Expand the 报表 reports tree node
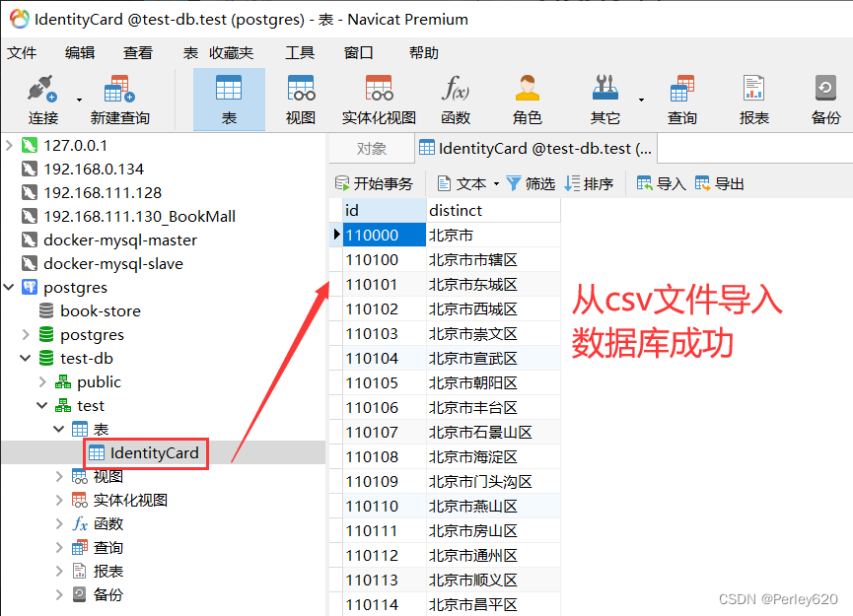Screen dimensions: 853x616 (x=59, y=571)
